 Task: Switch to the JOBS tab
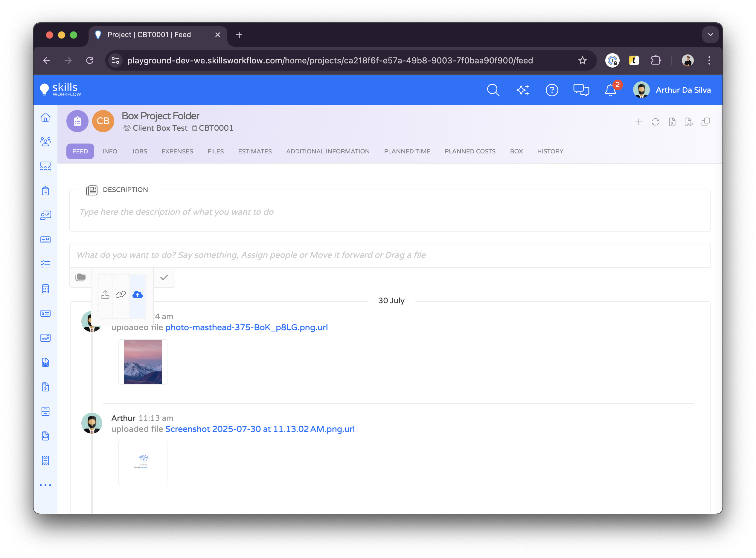pyautogui.click(x=139, y=151)
